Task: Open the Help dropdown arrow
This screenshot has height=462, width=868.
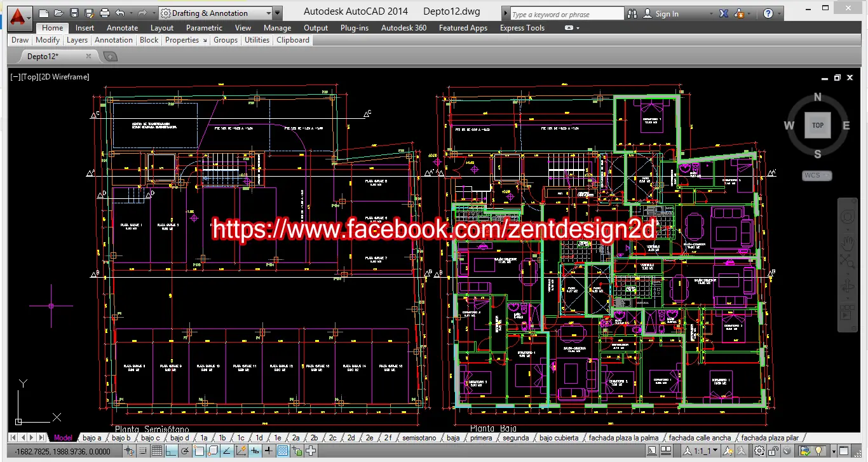Action: tap(780, 13)
